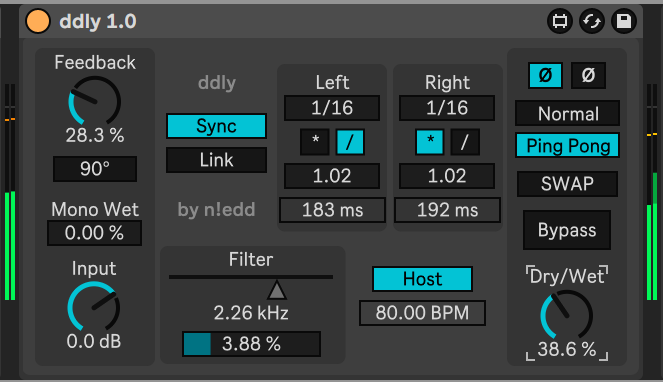Toggle the Host tempo button
Image resolution: width=663 pixels, height=382 pixels.
coord(422,279)
